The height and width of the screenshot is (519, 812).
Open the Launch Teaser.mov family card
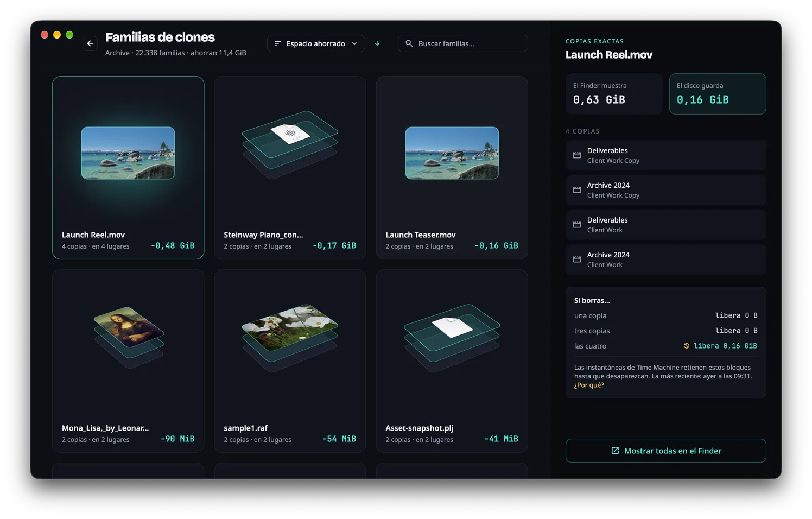pyautogui.click(x=452, y=168)
